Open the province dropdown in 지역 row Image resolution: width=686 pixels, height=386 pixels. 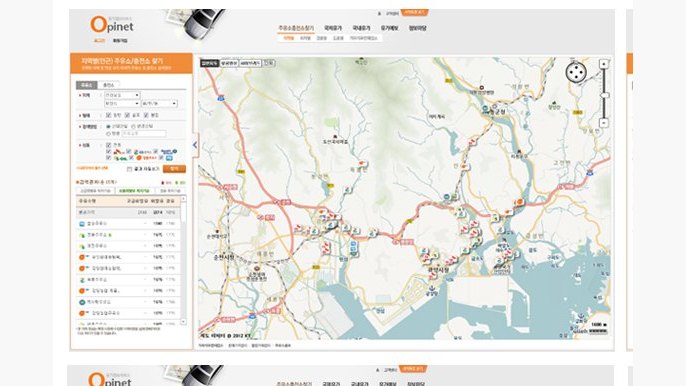pos(122,95)
